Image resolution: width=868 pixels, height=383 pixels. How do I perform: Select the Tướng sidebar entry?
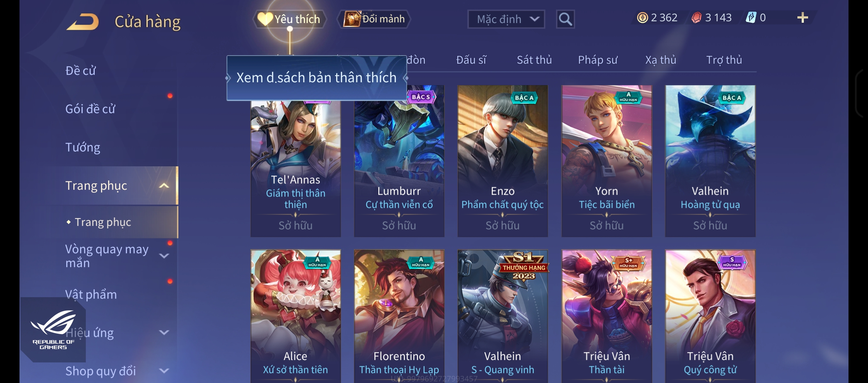pos(83,147)
